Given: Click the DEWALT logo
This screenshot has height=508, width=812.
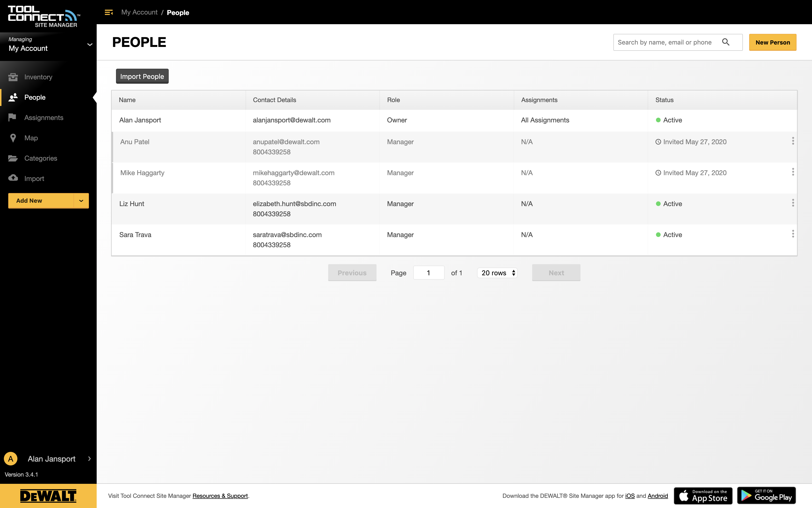Looking at the screenshot, I should point(48,496).
